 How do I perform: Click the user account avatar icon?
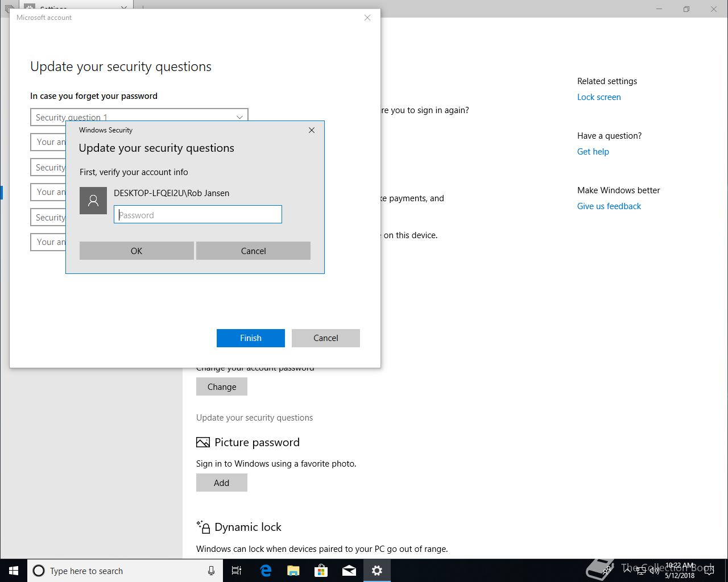point(93,201)
